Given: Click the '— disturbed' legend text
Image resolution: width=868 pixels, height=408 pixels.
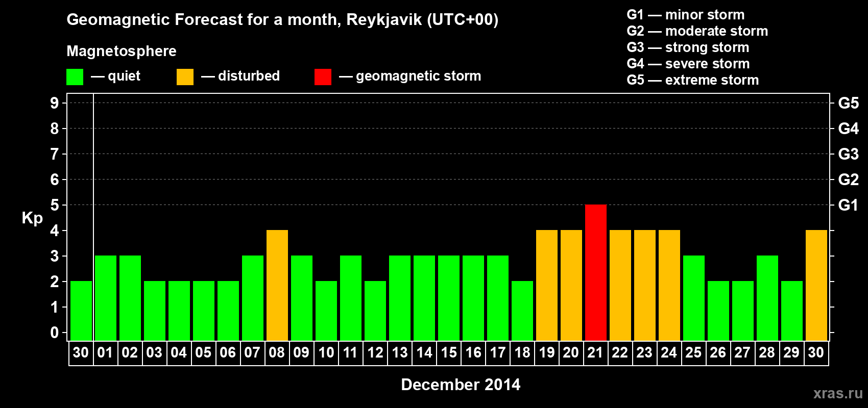Looking at the screenshot, I should [x=240, y=76].
